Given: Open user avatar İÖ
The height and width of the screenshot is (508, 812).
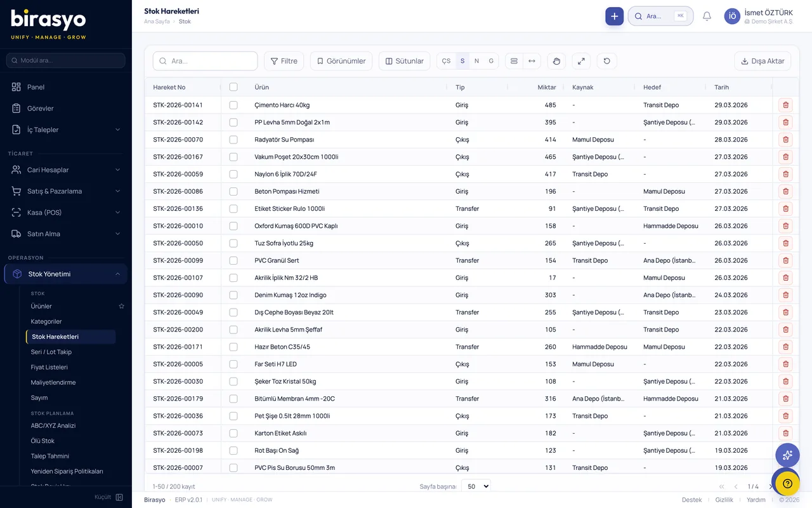Looking at the screenshot, I should (x=732, y=17).
